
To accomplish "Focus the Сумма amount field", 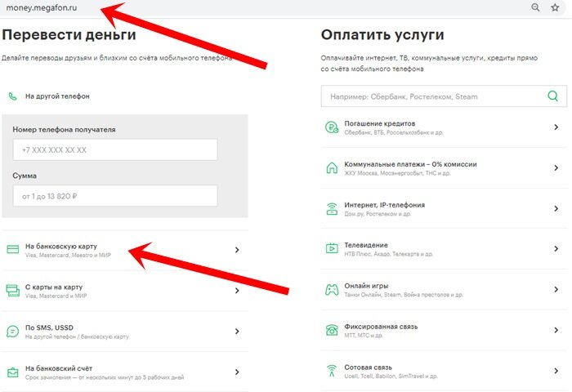I will [x=115, y=196].
